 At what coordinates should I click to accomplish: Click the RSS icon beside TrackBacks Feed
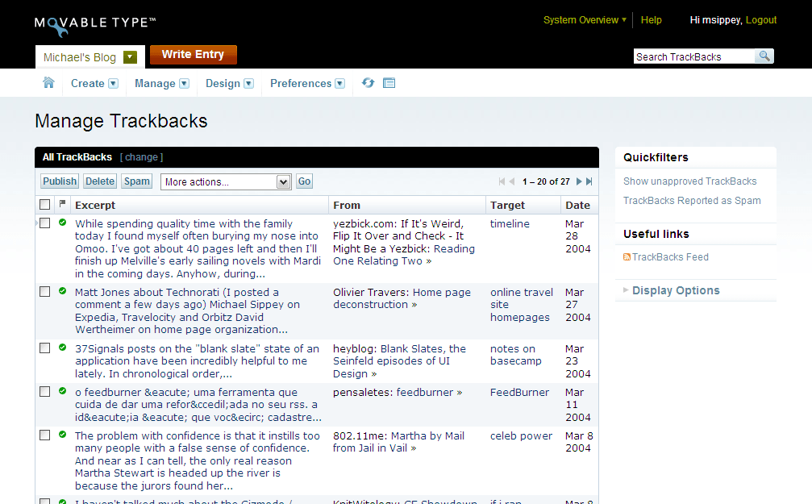[627, 257]
